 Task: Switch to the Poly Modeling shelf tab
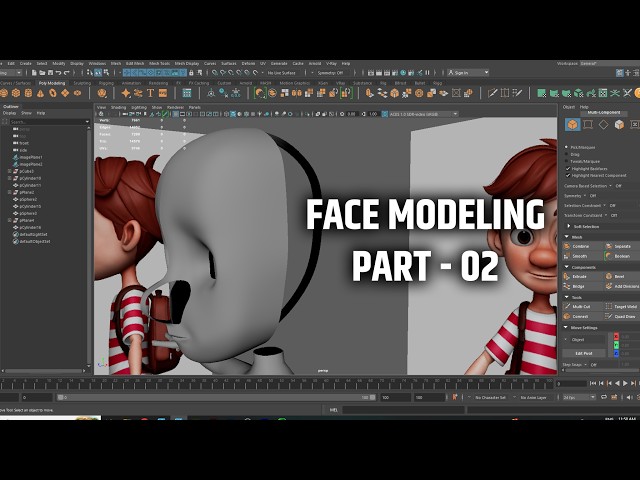tap(52, 83)
